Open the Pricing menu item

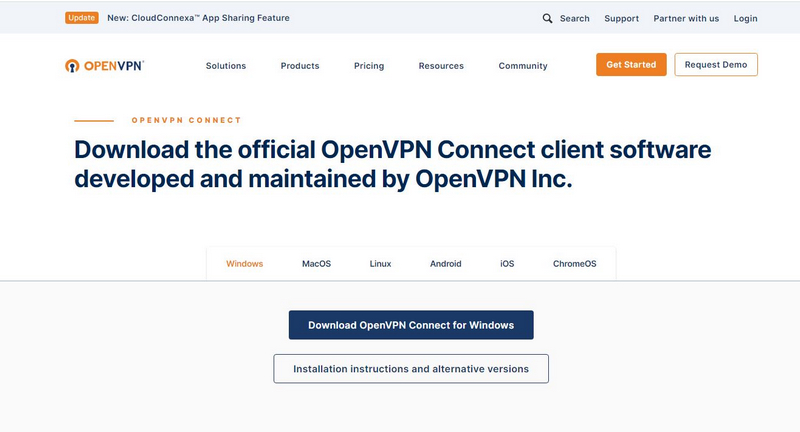tap(369, 66)
